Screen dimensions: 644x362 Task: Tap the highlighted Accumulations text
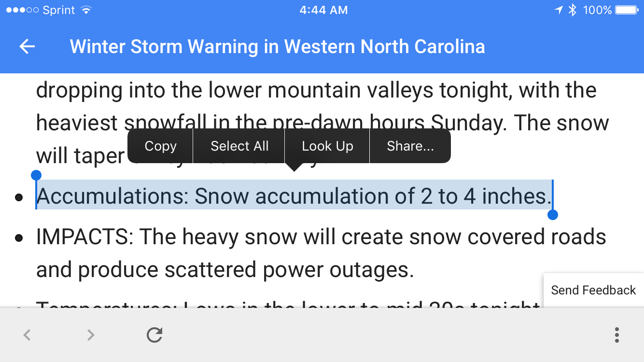point(294,196)
